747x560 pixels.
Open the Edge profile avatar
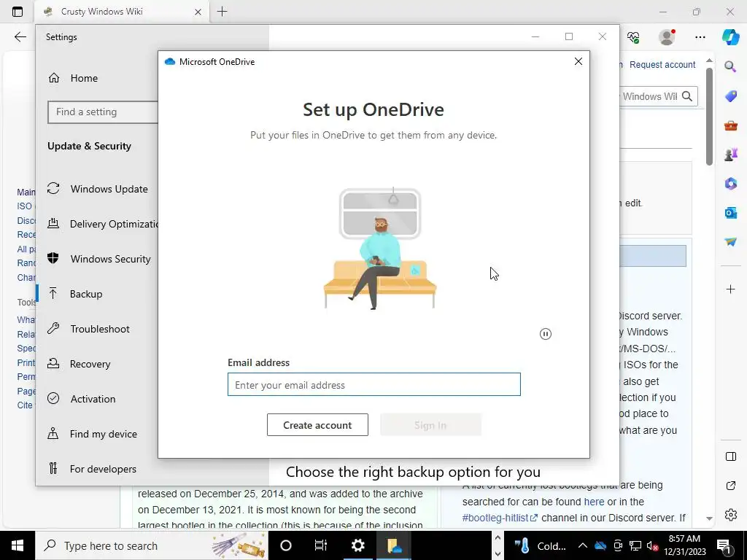pos(667,37)
